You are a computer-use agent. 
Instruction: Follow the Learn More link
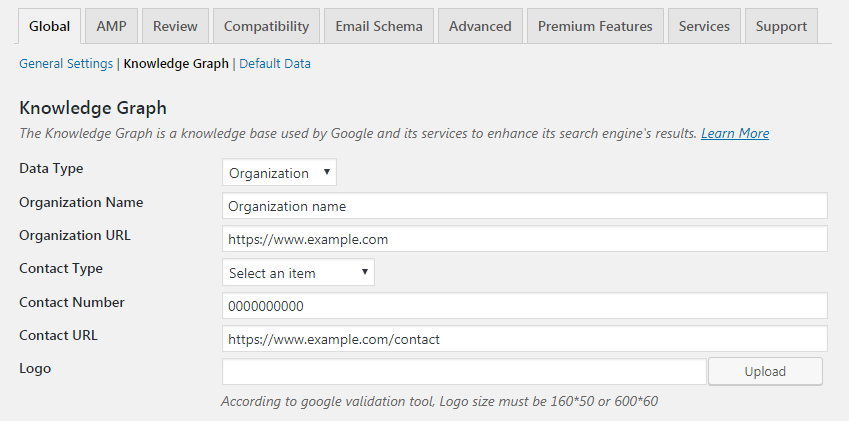735,133
